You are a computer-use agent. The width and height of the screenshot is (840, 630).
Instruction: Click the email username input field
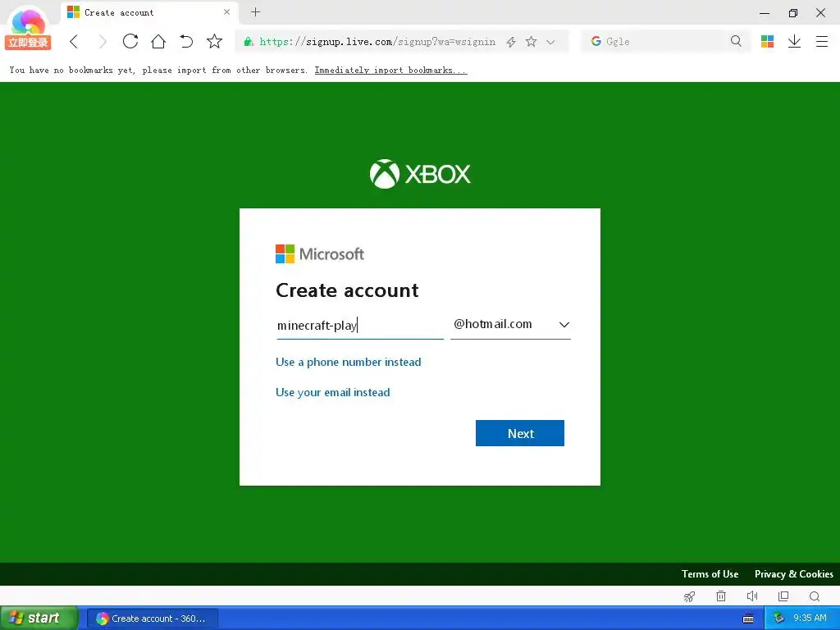coord(360,325)
